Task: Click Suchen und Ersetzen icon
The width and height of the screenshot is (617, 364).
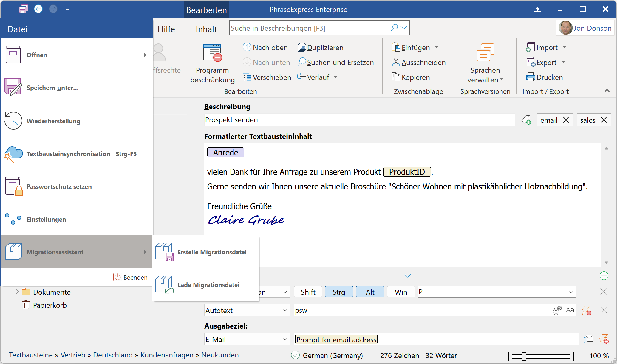Action: 301,62
